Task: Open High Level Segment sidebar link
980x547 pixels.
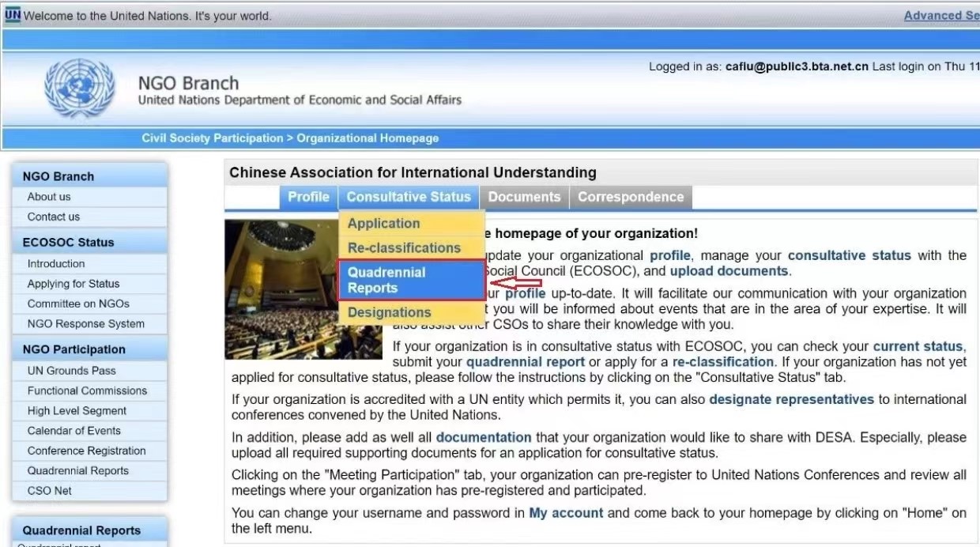Action: coord(77,411)
